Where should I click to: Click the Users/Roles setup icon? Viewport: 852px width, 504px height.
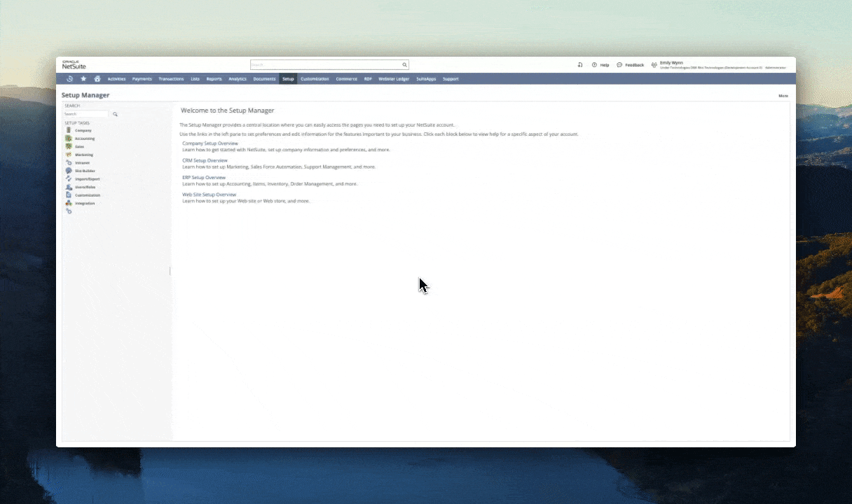pyautogui.click(x=69, y=187)
